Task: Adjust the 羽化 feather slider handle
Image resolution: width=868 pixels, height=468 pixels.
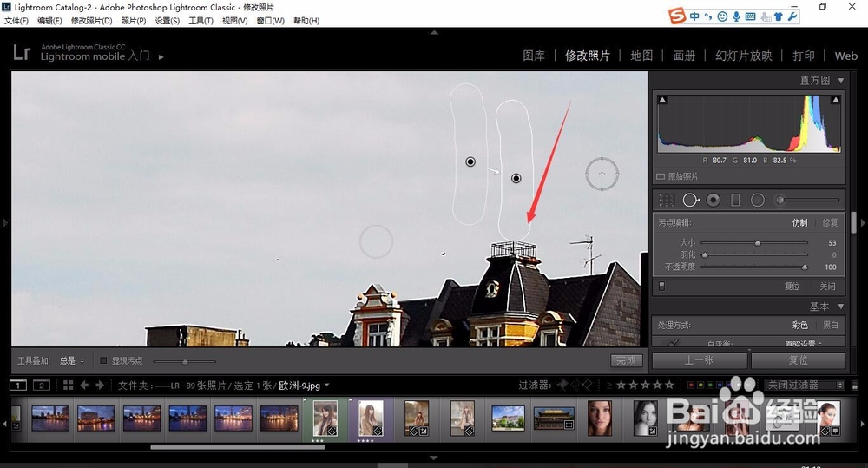Action: [705, 254]
